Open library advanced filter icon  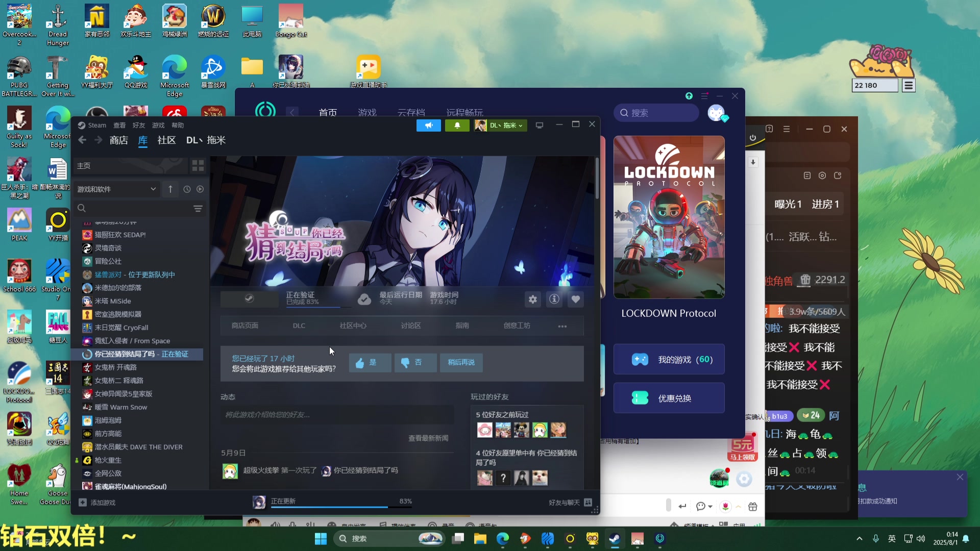tap(198, 208)
